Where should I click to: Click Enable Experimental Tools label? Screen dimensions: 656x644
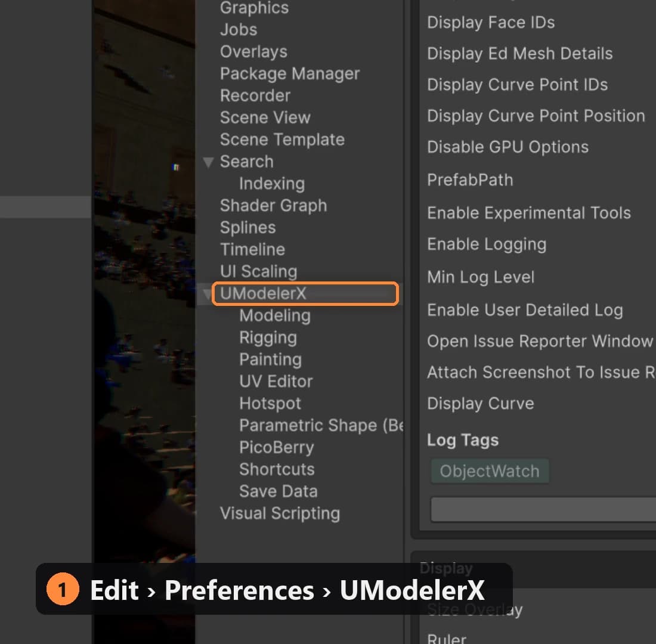[529, 213]
